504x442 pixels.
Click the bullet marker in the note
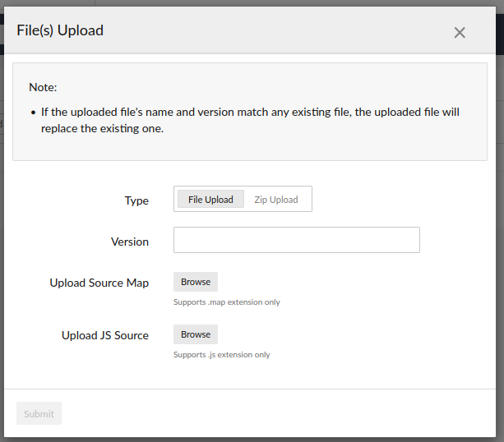point(33,112)
